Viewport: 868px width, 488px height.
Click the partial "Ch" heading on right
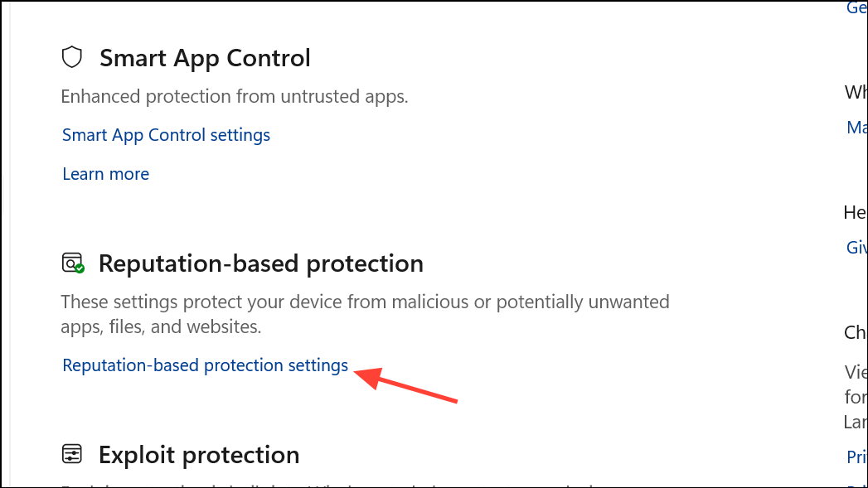[856, 332]
